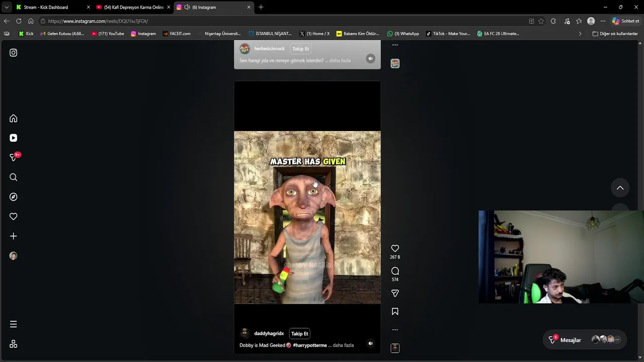Follow herkesicinrock with Takip Et
This screenshot has height=362, width=644.
[x=300, y=49]
